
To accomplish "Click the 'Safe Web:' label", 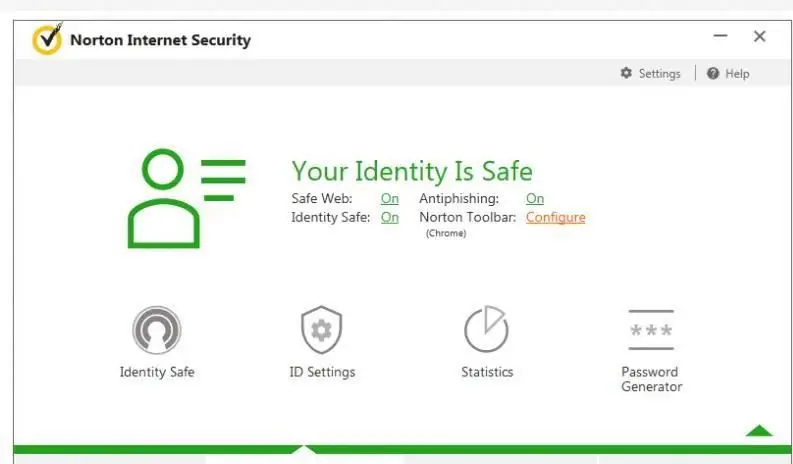I will [x=322, y=198].
